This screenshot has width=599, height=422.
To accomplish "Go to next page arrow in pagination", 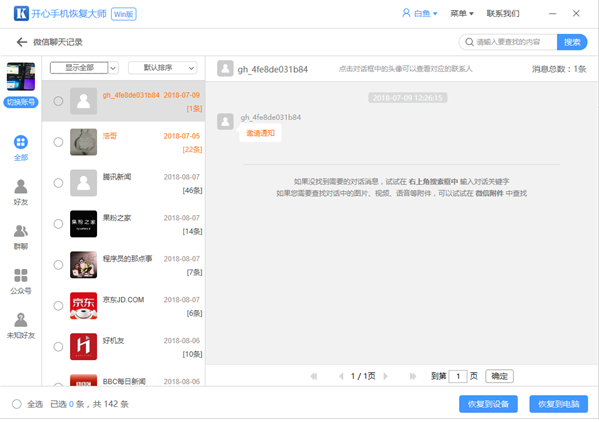I will [385, 377].
